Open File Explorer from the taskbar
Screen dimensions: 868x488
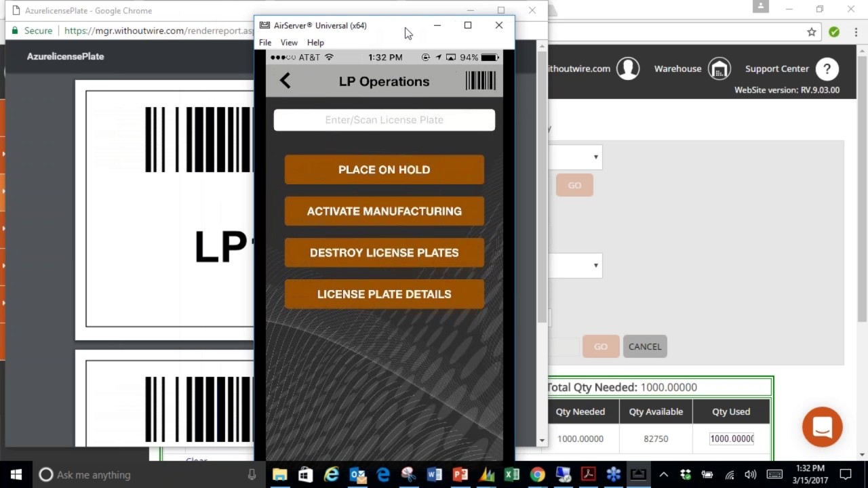(x=279, y=474)
